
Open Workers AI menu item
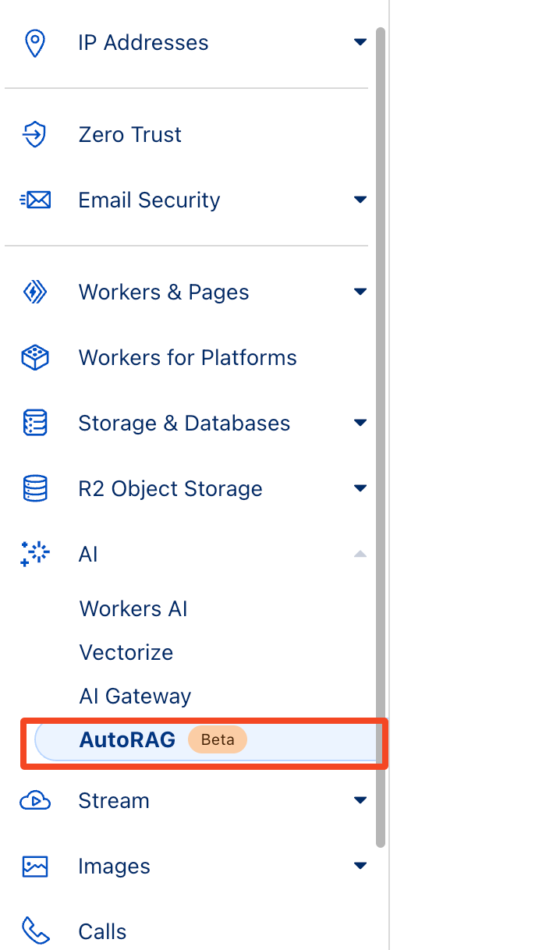[133, 609]
